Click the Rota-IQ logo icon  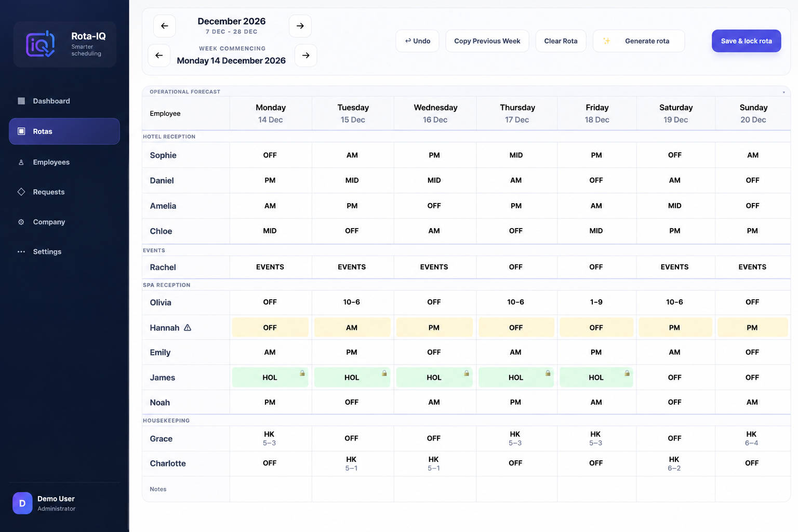pos(41,44)
